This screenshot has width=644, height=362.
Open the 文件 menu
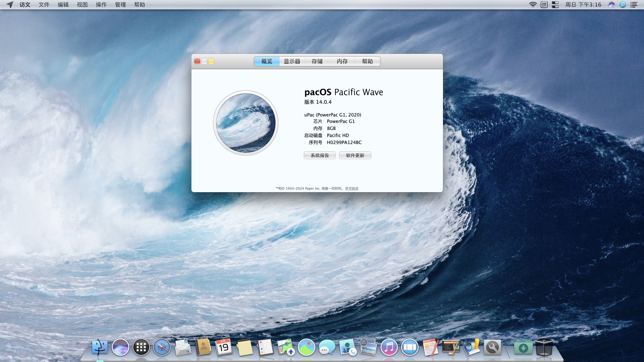click(x=44, y=5)
